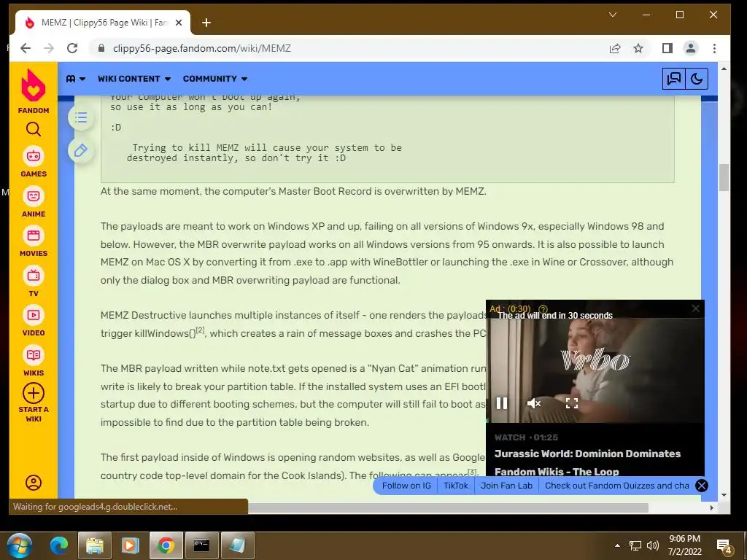Make the ad video fullscreen
The width and height of the screenshot is (747, 560).
(572, 403)
